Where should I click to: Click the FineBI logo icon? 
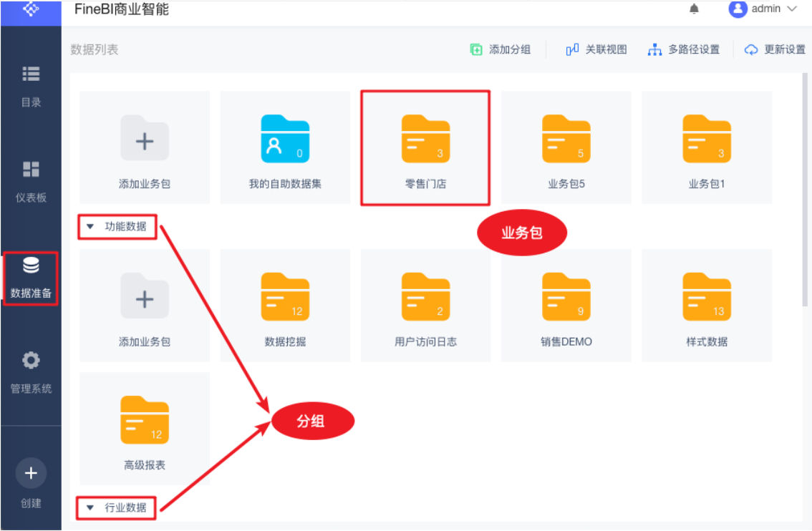click(31, 9)
